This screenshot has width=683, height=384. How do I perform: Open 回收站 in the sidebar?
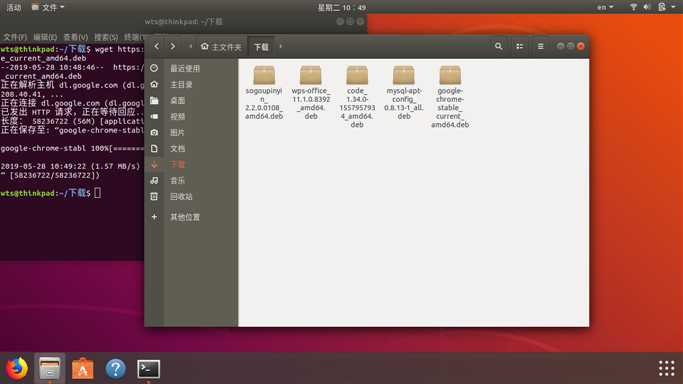tap(181, 197)
